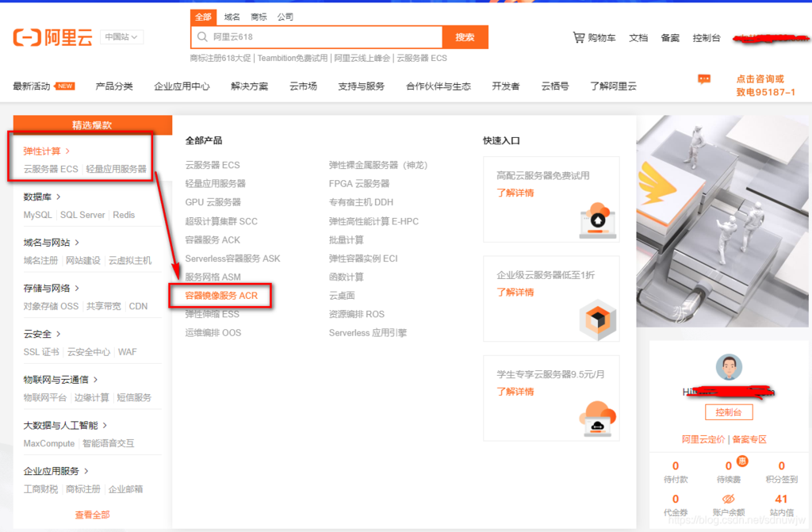This screenshot has width=812, height=532.
Task: Open the shopping cart icon
Action: [578, 37]
